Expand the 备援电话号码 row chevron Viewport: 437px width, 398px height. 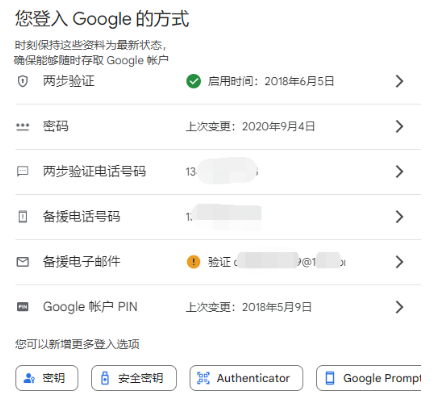(x=399, y=217)
